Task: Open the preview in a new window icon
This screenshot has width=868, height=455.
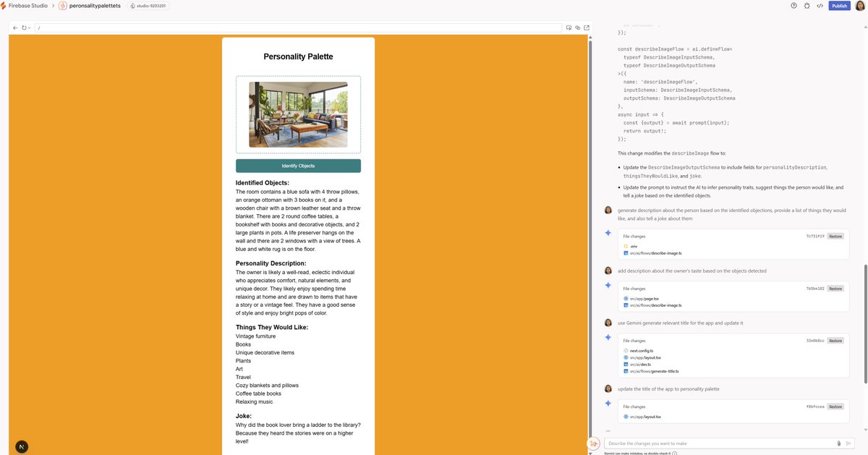Action: [586, 27]
